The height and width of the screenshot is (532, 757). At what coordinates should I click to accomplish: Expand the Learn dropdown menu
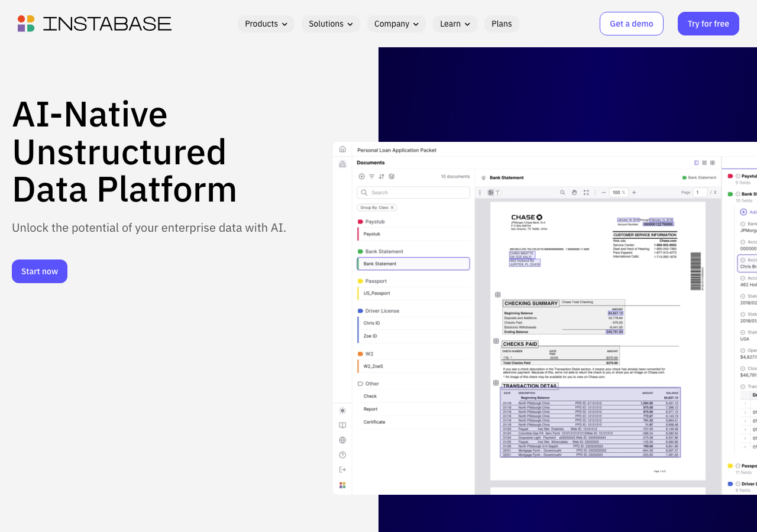point(455,24)
